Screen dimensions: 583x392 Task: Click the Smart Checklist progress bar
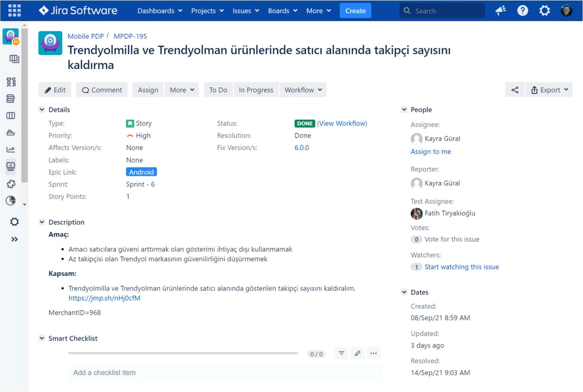(183, 353)
